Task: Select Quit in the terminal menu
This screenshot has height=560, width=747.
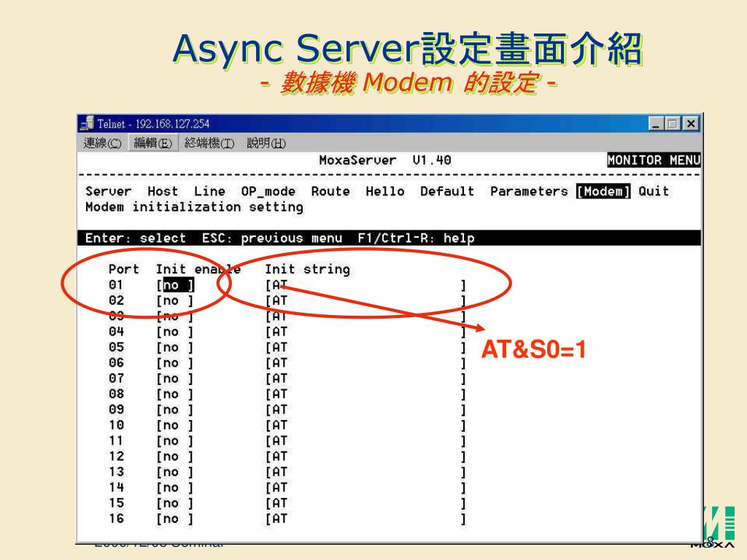Action: pyautogui.click(x=654, y=192)
